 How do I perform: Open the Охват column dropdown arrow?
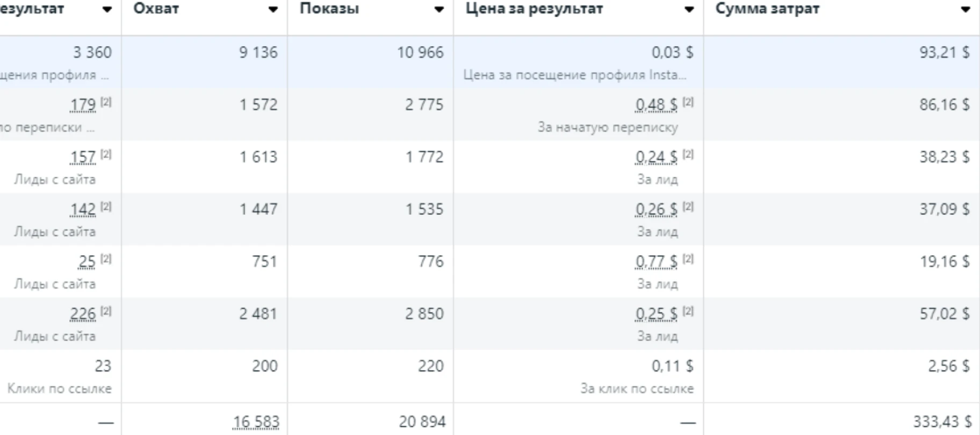click(x=273, y=9)
